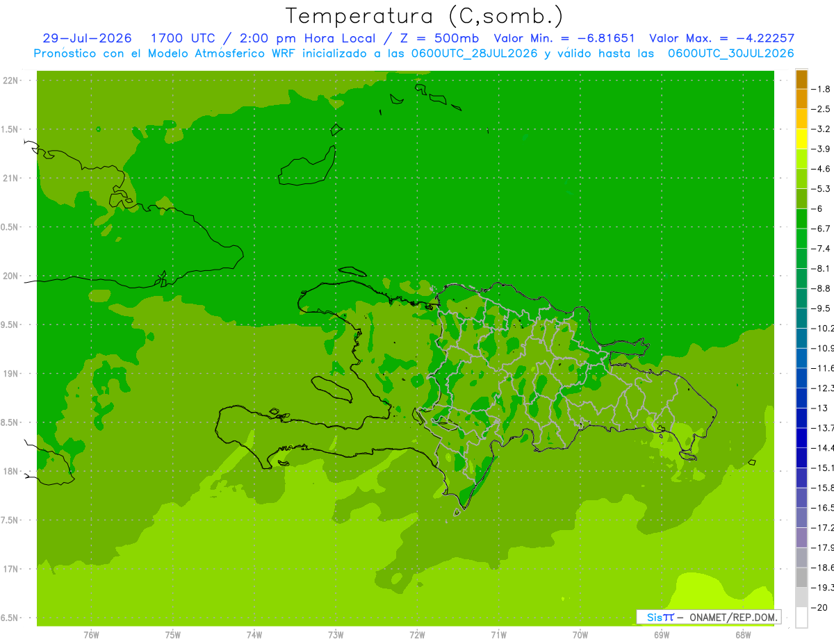Click the '18N' latitude label
Image resolution: width=834 pixels, height=644 pixels.
coord(11,471)
